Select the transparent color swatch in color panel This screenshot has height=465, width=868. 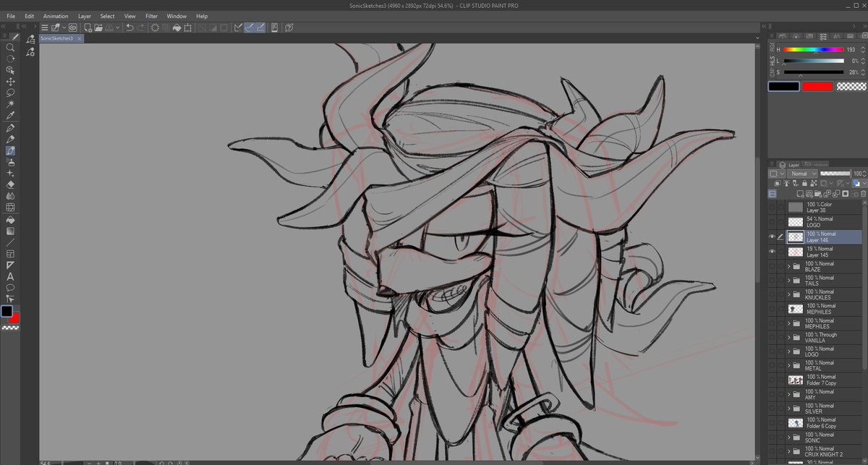[851, 86]
